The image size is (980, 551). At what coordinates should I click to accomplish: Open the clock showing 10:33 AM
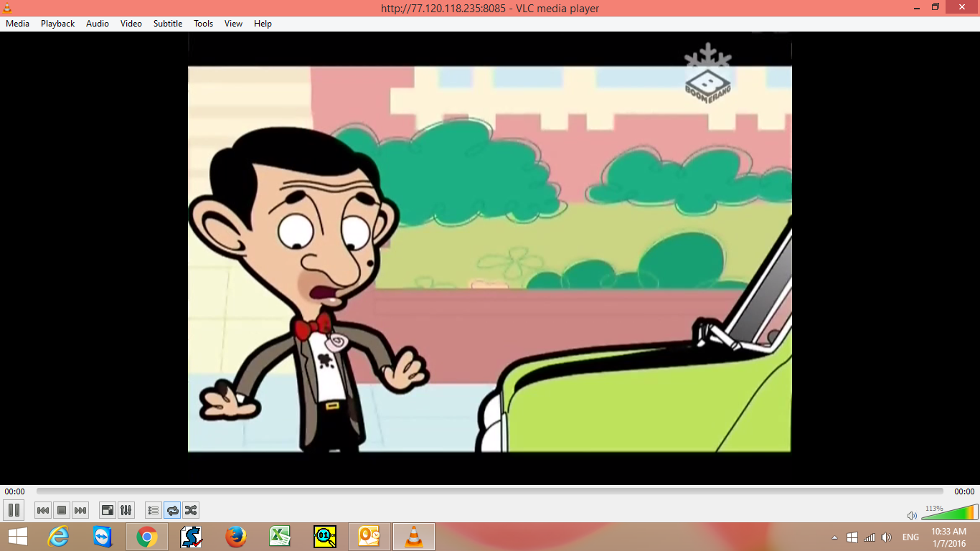coord(949,537)
